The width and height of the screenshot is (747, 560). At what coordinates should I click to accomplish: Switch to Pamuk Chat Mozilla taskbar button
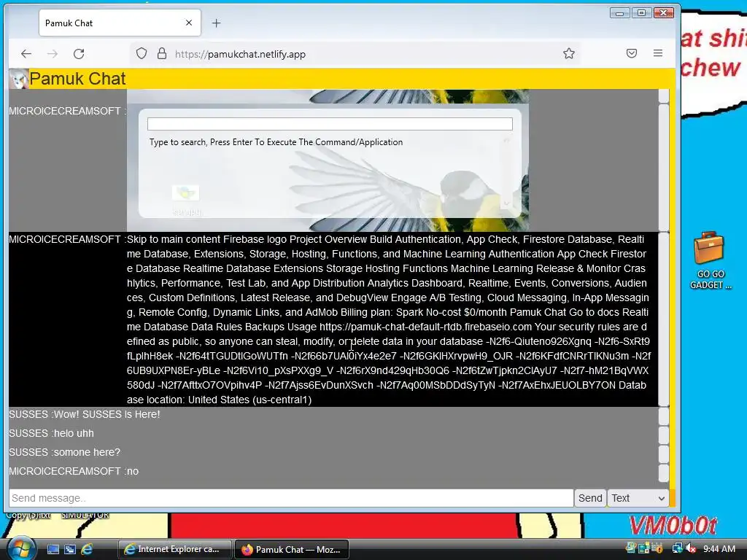pyautogui.click(x=292, y=549)
